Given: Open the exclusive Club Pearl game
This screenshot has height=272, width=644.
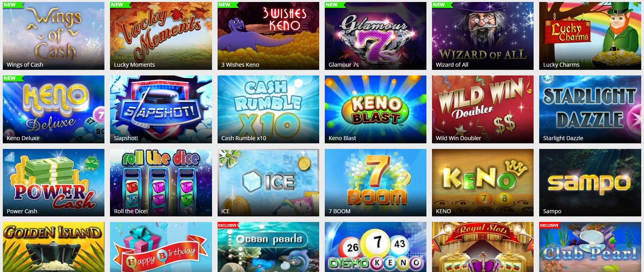Looking at the screenshot, I should point(590,247).
